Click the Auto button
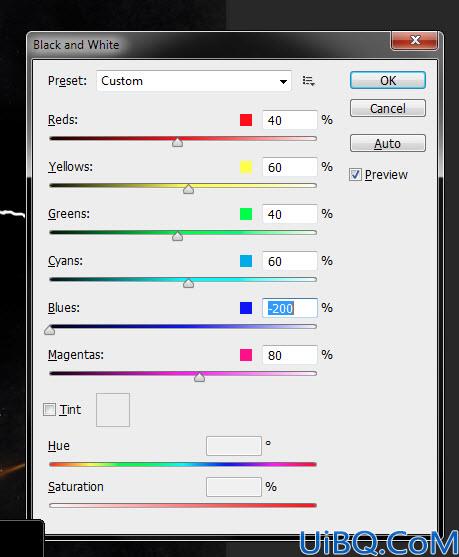Screen dimensions: 459x557 coord(388,143)
